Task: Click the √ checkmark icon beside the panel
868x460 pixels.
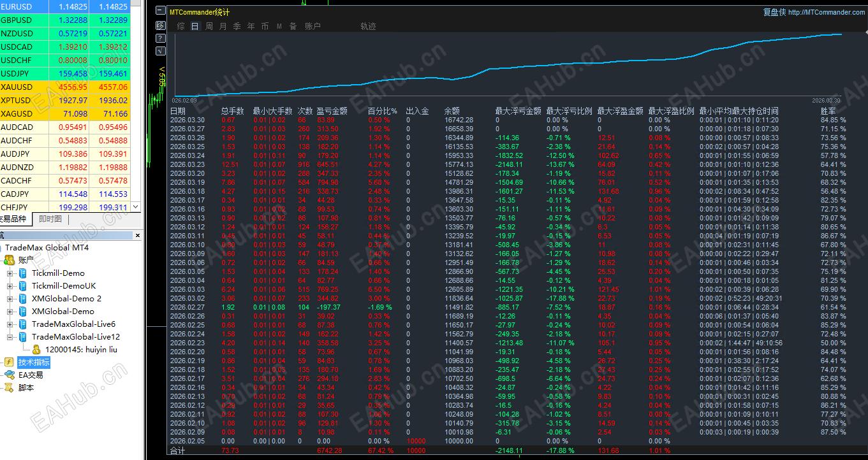Action: [161, 50]
